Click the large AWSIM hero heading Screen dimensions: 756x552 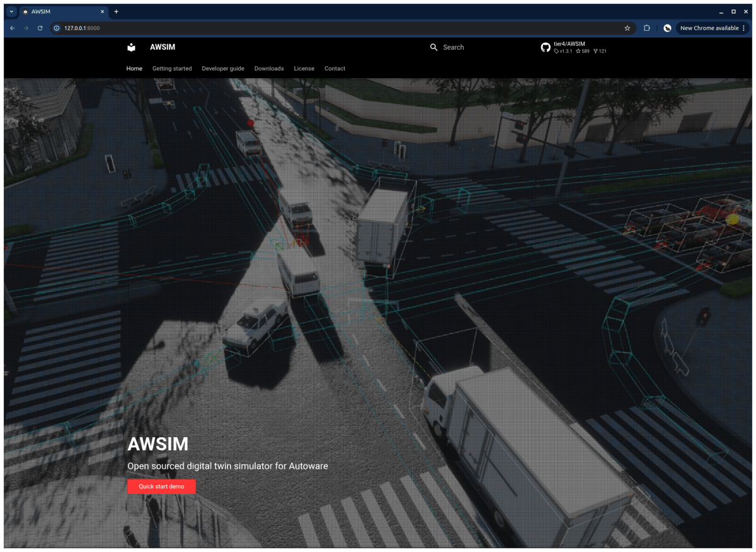pyautogui.click(x=157, y=444)
